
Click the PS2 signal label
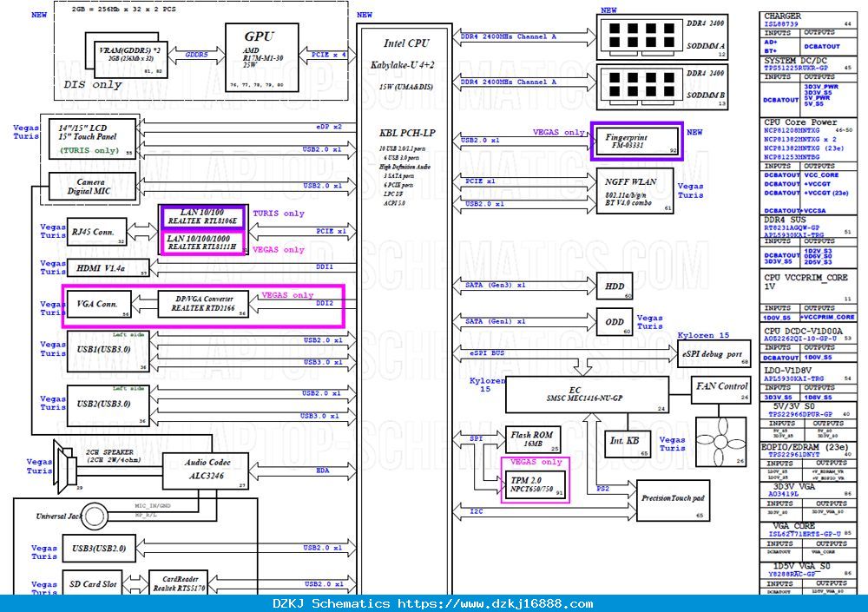(603, 489)
